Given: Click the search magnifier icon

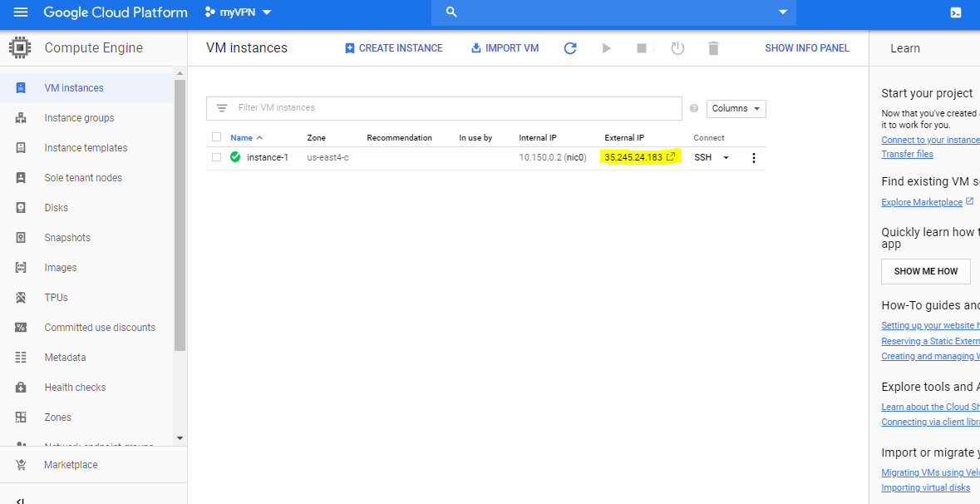Looking at the screenshot, I should click(x=452, y=12).
